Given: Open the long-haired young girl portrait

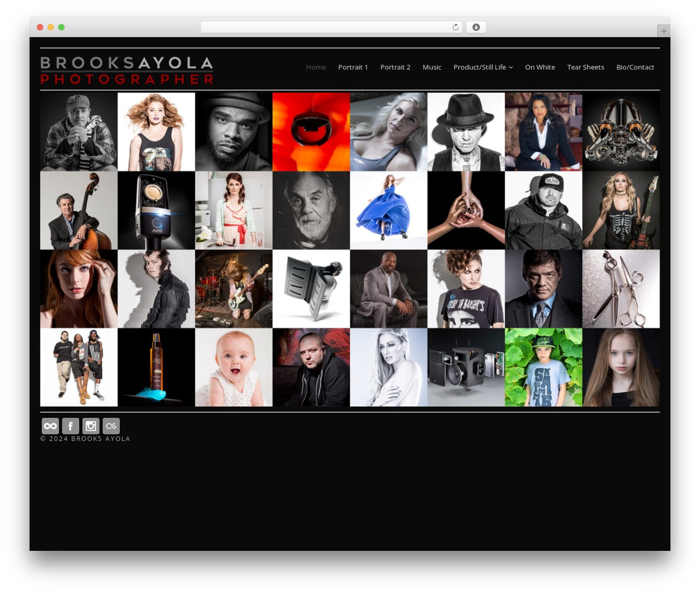Looking at the screenshot, I should tap(621, 368).
